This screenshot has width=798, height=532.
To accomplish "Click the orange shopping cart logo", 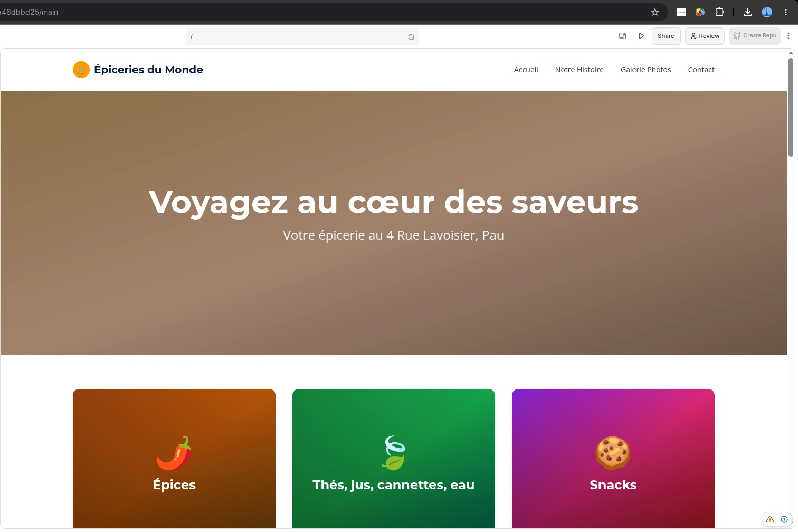I will (x=81, y=70).
